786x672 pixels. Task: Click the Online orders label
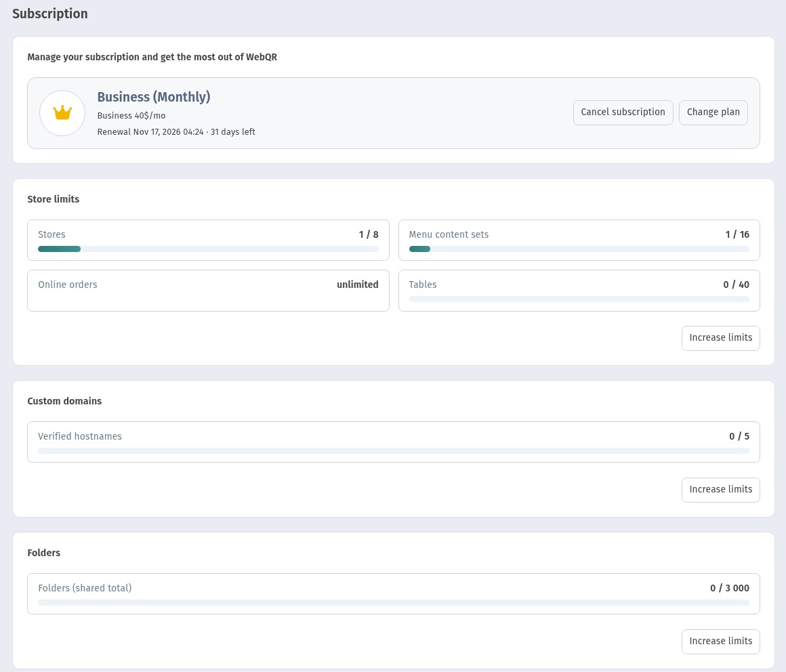(68, 285)
